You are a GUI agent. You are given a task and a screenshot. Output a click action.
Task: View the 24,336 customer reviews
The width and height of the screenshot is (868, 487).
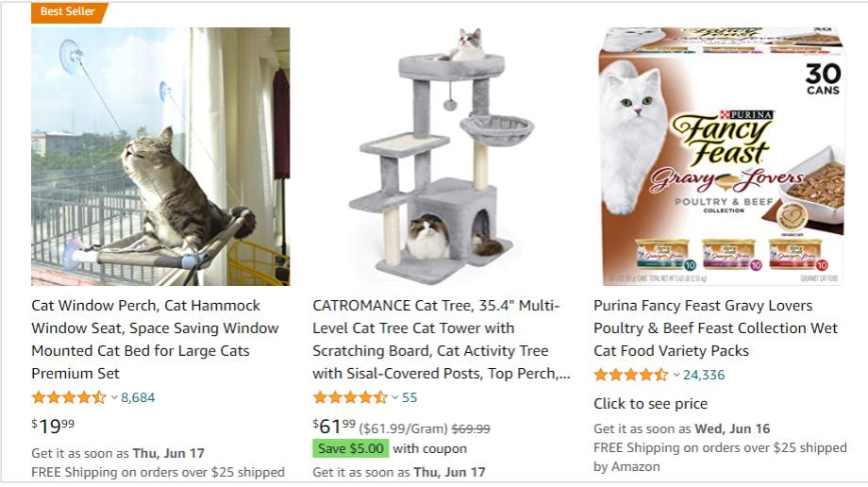[x=704, y=375]
